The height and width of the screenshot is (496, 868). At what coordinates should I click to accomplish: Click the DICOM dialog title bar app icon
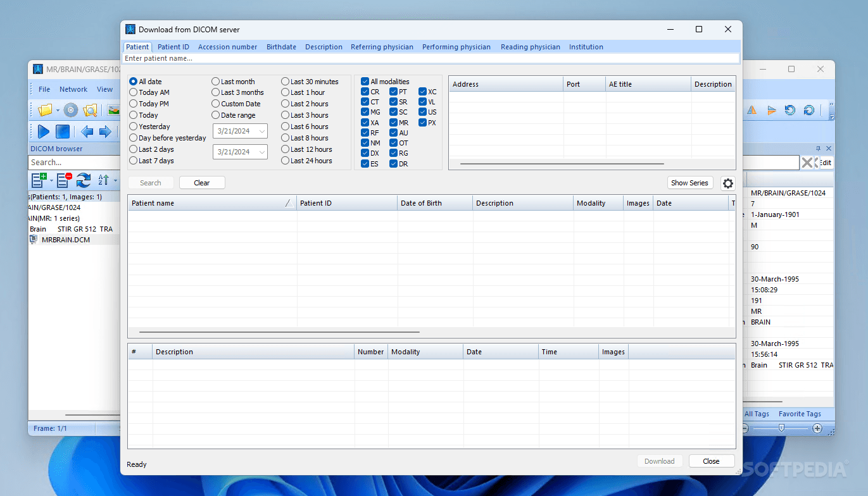(130, 29)
